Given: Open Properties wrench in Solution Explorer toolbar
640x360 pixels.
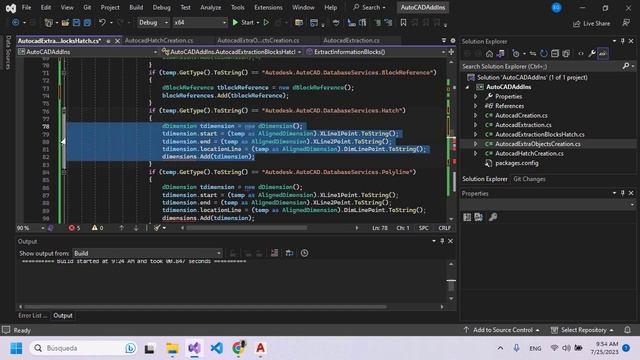Looking at the screenshot, I should 592,53.
